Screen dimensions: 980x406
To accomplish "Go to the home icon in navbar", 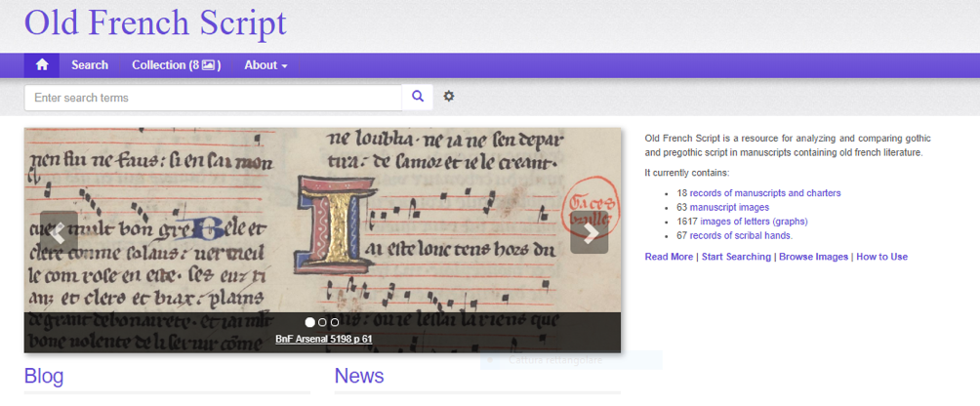I will [x=42, y=65].
